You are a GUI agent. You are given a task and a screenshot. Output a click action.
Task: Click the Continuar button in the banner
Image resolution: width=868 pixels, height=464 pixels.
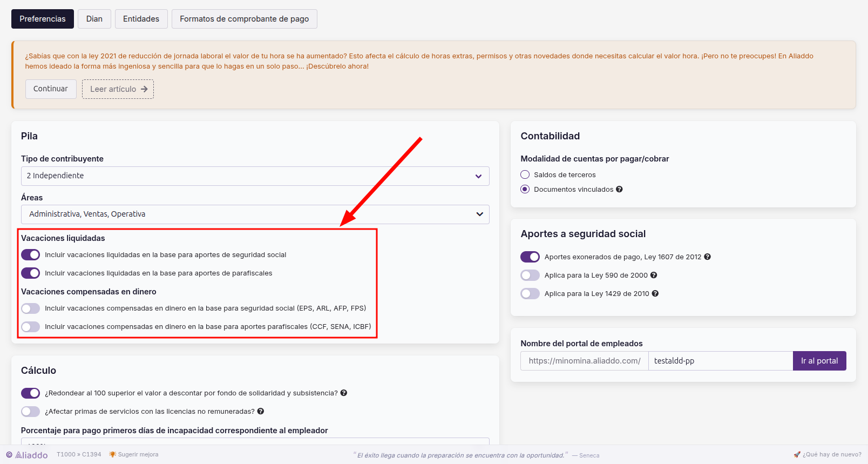click(x=51, y=89)
